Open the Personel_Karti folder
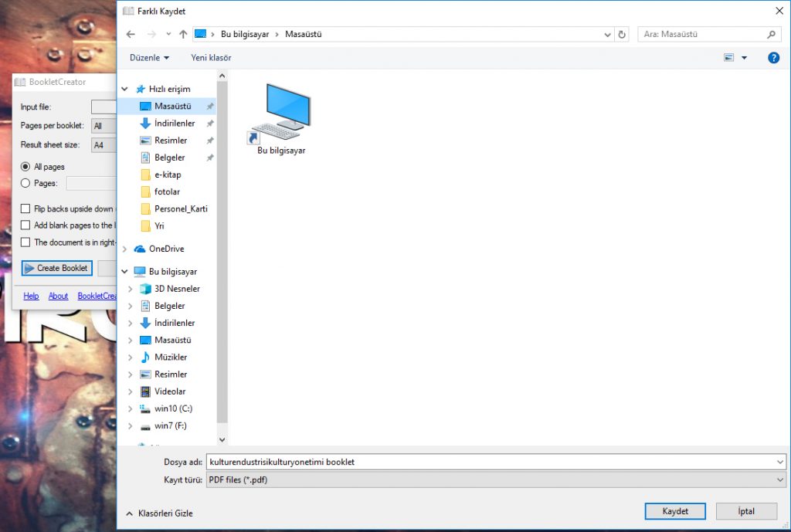This screenshot has height=532, width=791. (x=181, y=208)
